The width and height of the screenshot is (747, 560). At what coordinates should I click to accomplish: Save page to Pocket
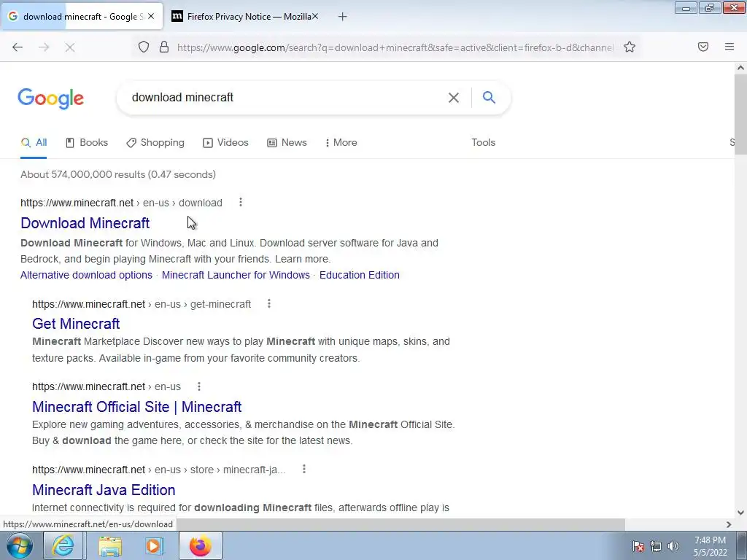703,47
